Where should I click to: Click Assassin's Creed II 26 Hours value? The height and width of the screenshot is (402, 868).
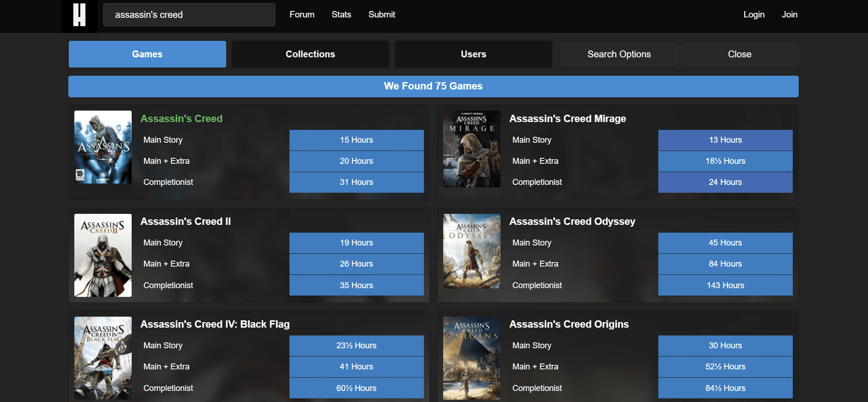click(x=356, y=264)
